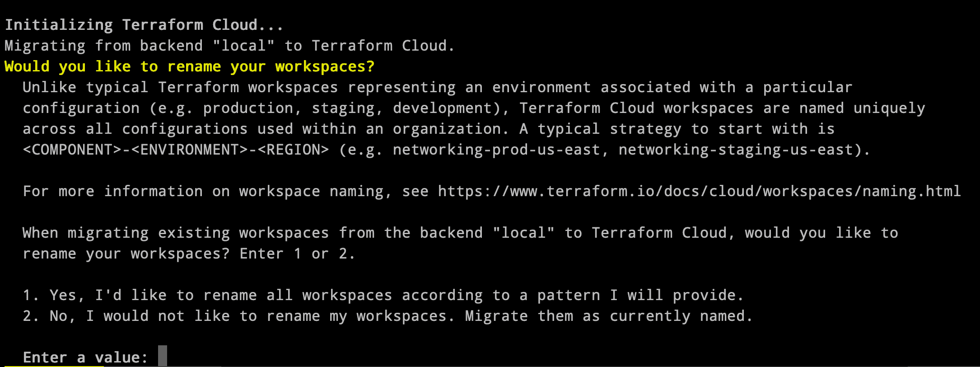Viewport: 980px width, 367px height.
Task: Click the "A typical strategy to start with is" text
Action: [x=677, y=129]
